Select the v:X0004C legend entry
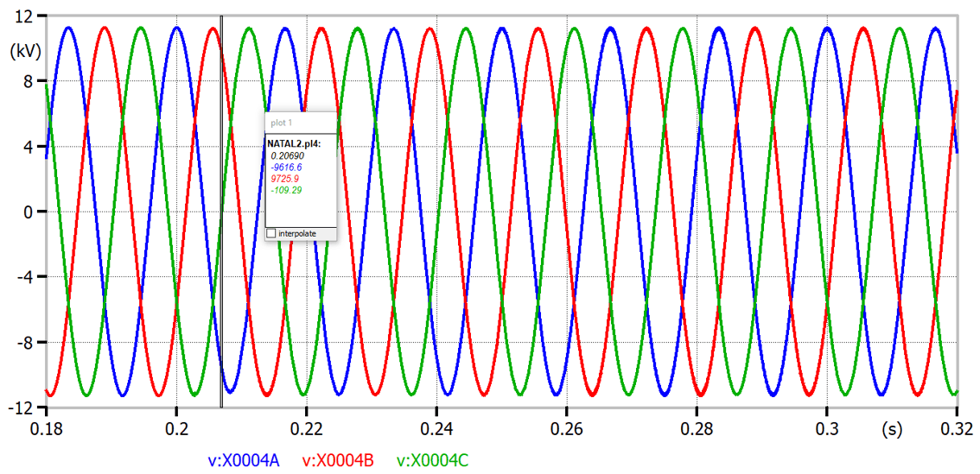980x474 pixels. tap(432, 461)
